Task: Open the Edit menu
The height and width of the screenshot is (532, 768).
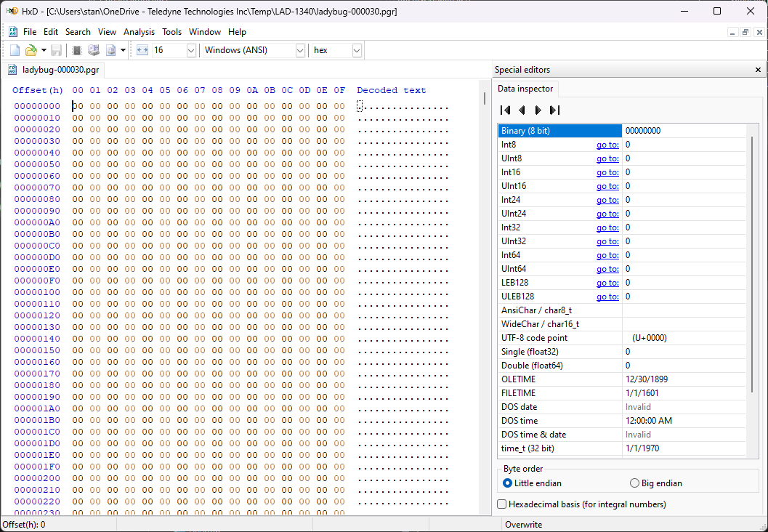Action: click(51, 32)
